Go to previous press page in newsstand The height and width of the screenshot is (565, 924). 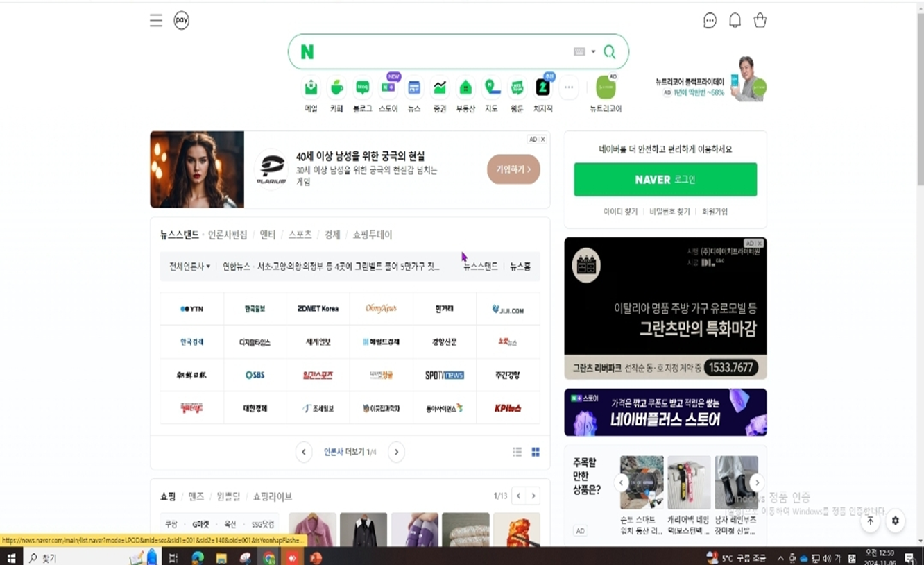tap(304, 452)
